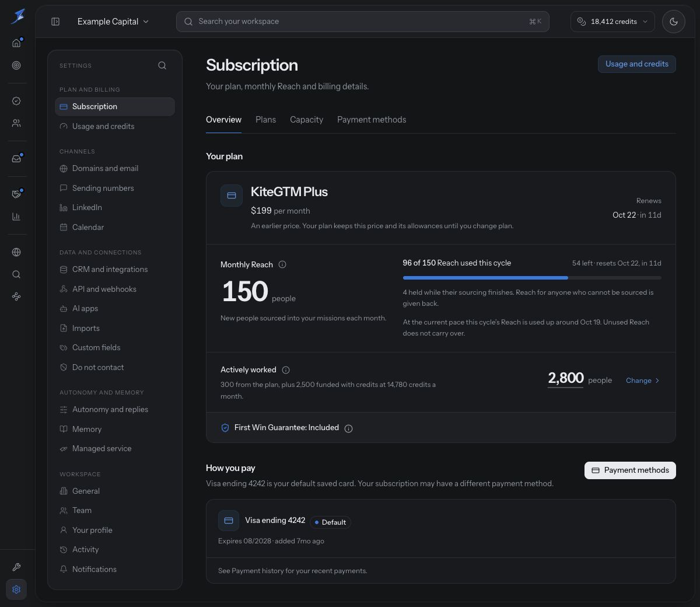Open the target missions icon in rail
Screen dimensions: 700x607
click(x=16, y=65)
